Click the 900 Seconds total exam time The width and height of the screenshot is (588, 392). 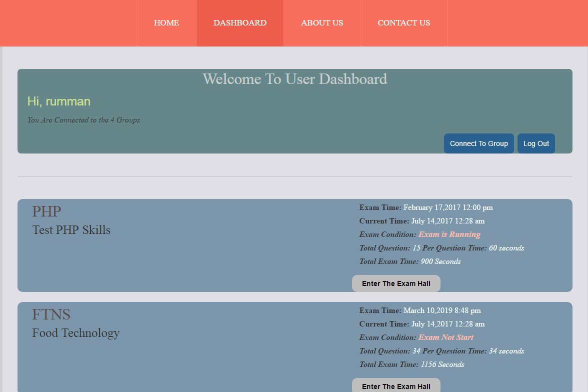pos(440,261)
